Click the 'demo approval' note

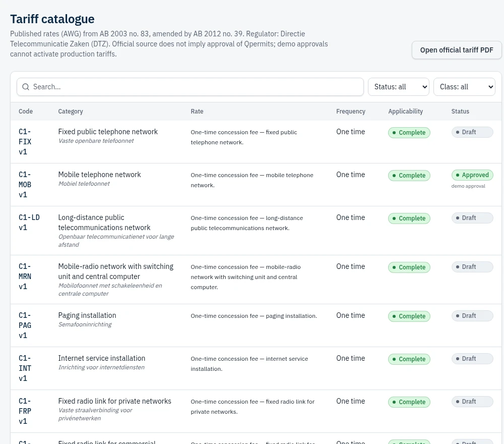[x=468, y=186]
